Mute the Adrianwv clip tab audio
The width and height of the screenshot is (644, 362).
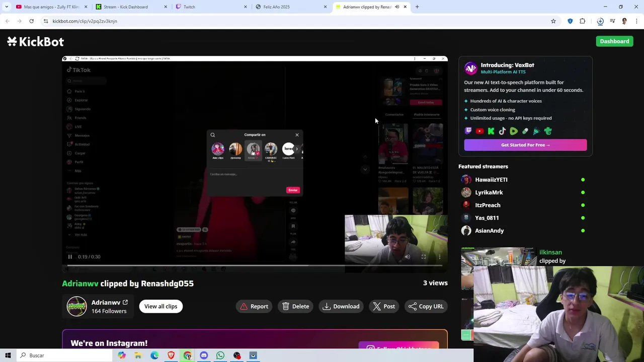pyautogui.click(x=397, y=7)
